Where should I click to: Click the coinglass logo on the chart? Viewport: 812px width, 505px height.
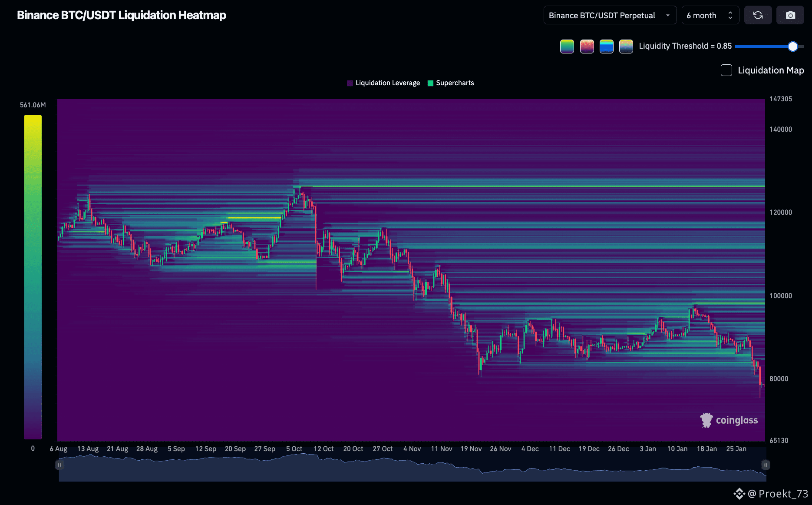[x=729, y=420]
